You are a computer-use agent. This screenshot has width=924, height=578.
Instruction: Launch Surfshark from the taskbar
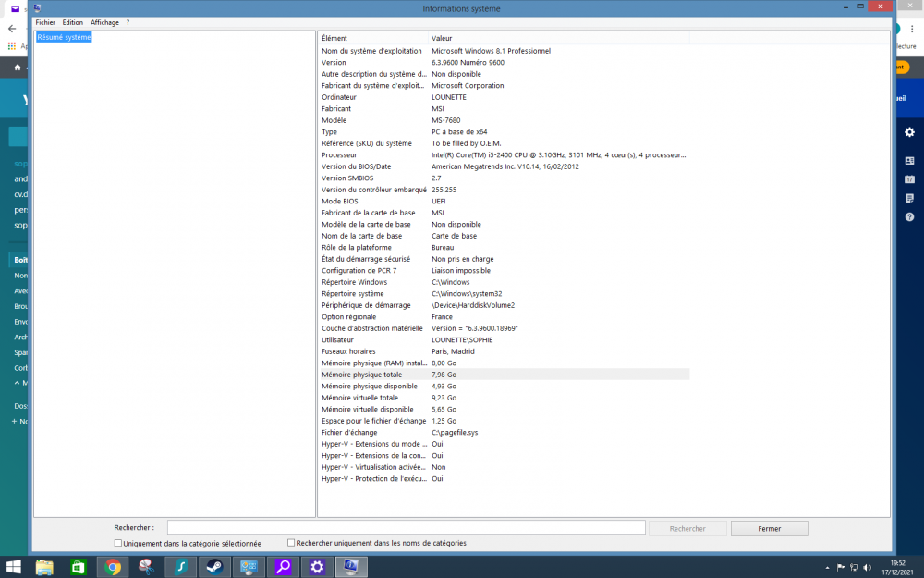pyautogui.click(x=180, y=566)
